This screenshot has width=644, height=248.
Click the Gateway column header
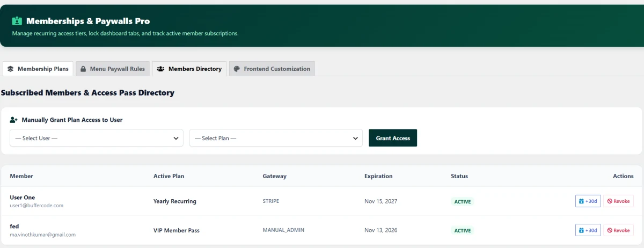(275, 176)
